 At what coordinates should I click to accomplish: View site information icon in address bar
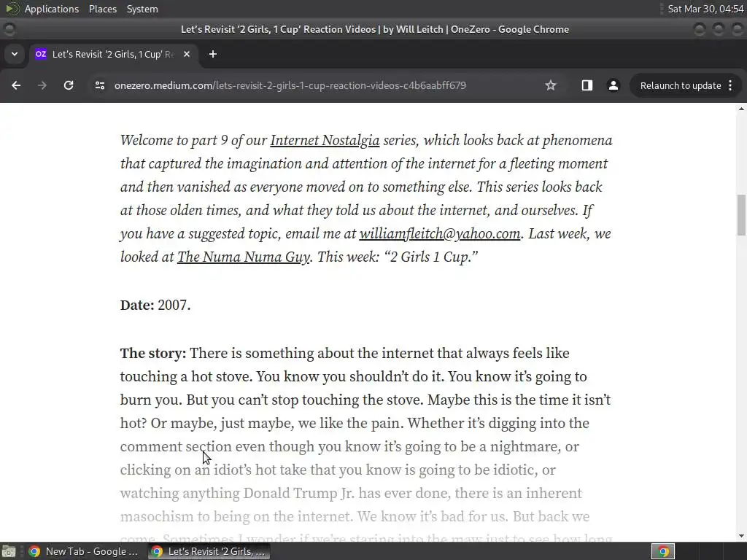tap(99, 85)
